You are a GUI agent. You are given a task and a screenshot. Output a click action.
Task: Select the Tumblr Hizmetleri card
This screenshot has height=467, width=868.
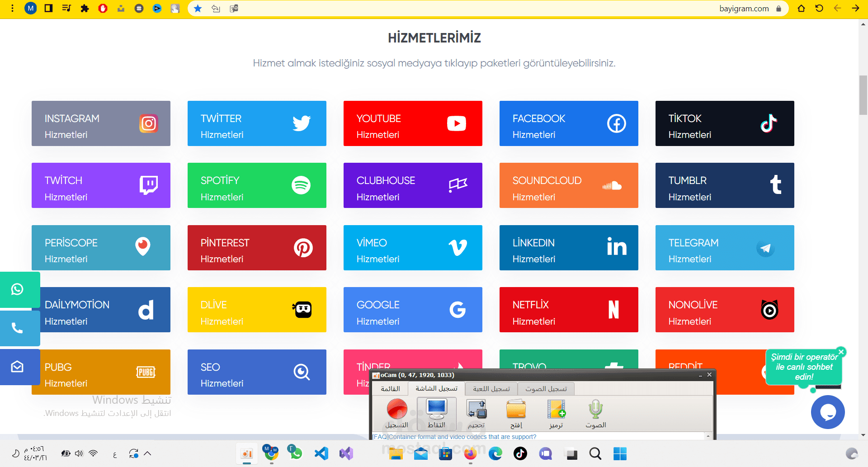(725, 185)
